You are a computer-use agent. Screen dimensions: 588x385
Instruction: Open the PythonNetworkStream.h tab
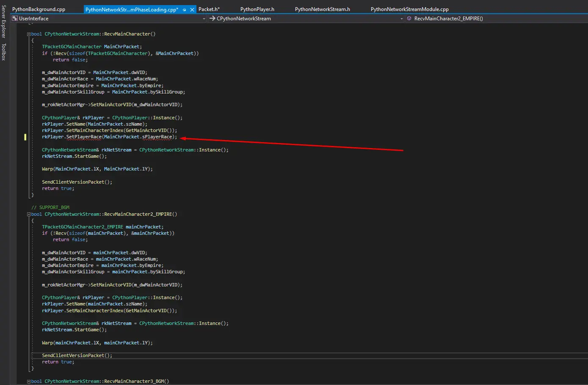coord(322,9)
